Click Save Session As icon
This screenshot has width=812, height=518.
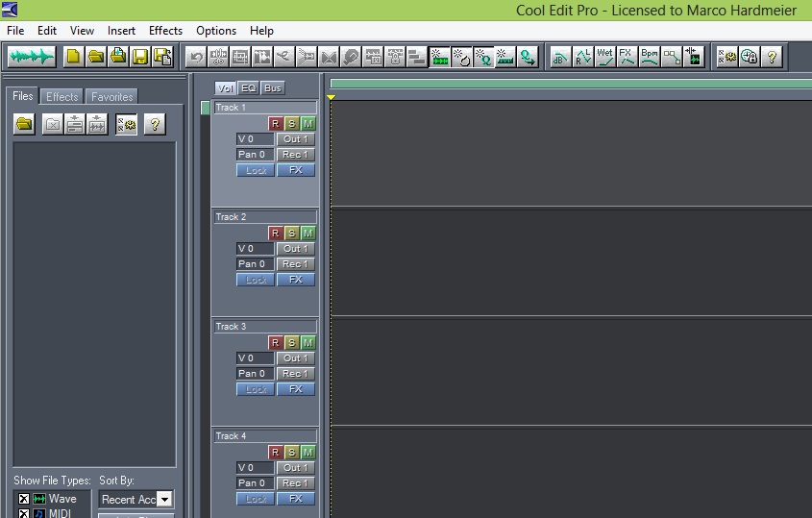(162, 57)
